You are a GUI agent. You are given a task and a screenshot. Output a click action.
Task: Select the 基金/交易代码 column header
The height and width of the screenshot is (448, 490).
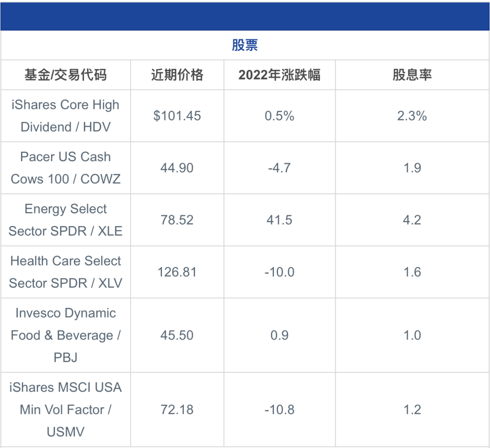[x=66, y=75]
